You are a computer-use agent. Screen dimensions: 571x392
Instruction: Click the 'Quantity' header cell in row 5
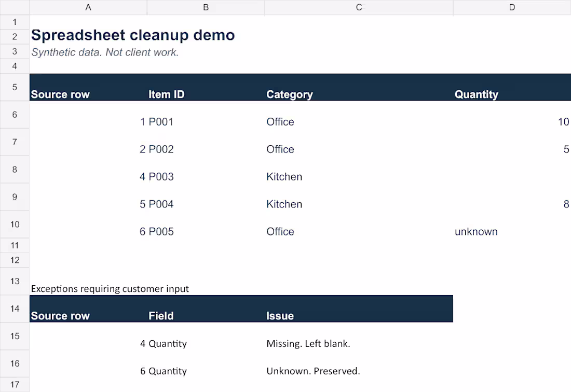[x=512, y=87]
